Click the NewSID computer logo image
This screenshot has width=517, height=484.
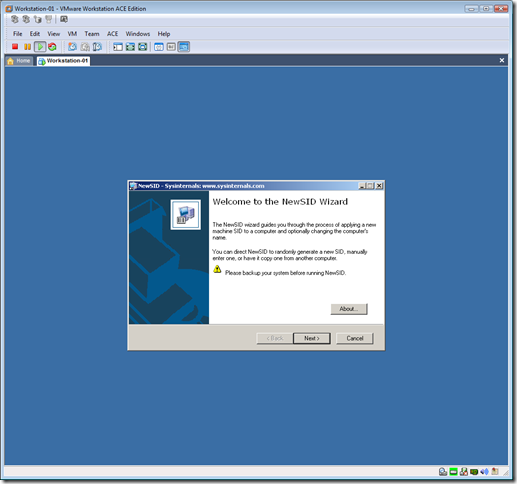[186, 215]
